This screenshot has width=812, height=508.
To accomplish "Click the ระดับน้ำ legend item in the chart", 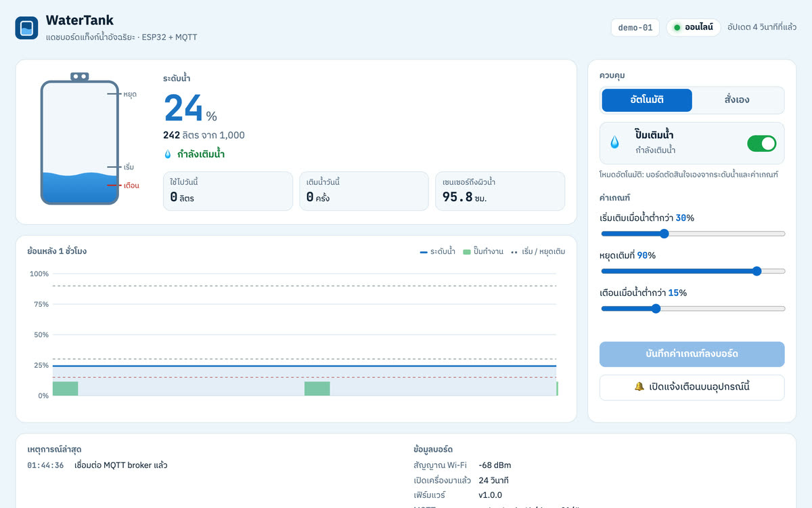I will [x=438, y=251].
